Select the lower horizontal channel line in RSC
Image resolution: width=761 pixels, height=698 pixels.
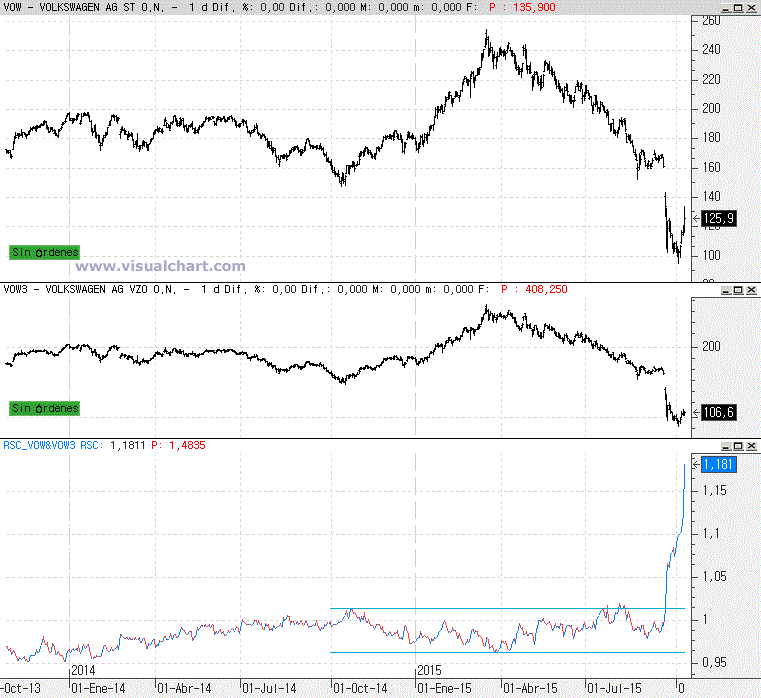507,652
